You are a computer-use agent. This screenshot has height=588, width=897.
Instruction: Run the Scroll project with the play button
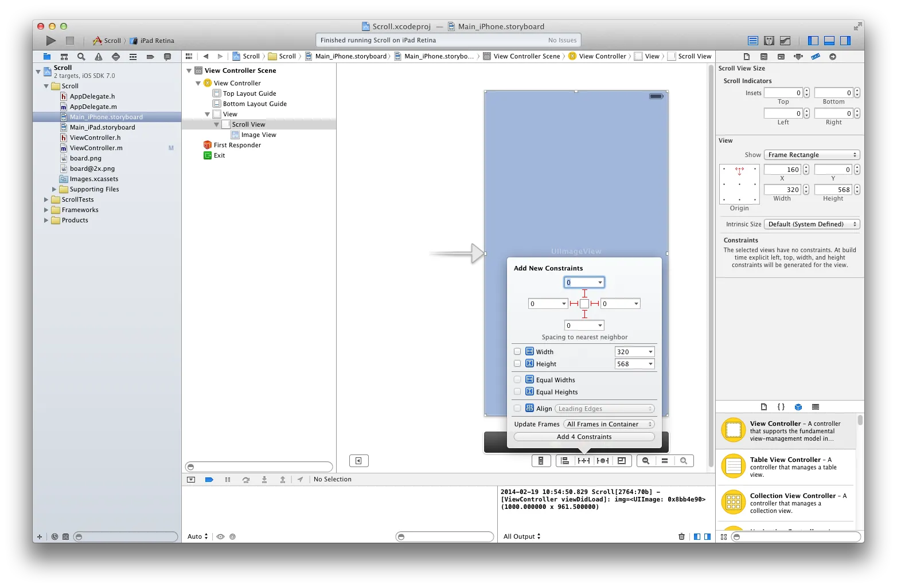[51, 41]
